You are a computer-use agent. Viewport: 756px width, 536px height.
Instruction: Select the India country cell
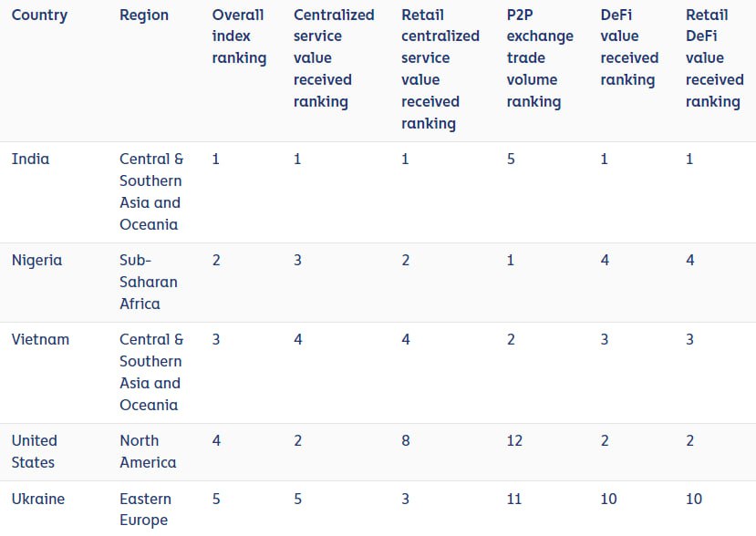(x=31, y=160)
